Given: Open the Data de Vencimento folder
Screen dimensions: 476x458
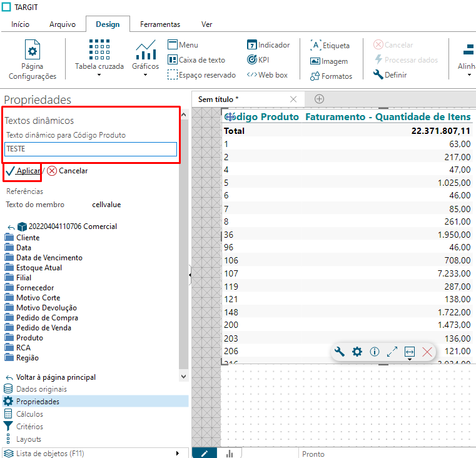Looking at the screenshot, I should coord(43,258).
